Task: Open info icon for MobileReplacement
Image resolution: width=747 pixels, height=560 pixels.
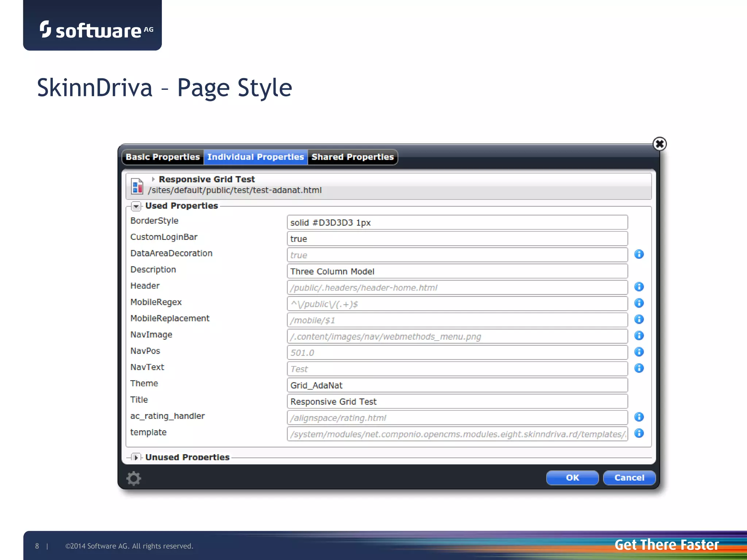Action: (x=639, y=319)
